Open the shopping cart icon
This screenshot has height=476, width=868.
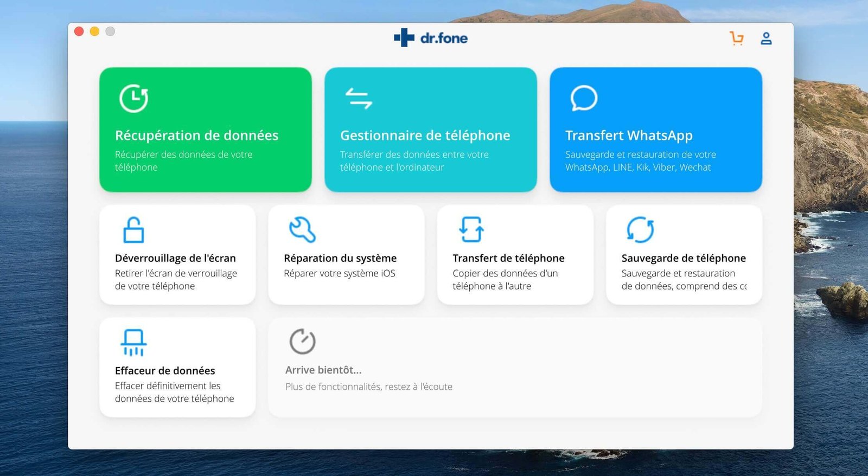click(736, 38)
